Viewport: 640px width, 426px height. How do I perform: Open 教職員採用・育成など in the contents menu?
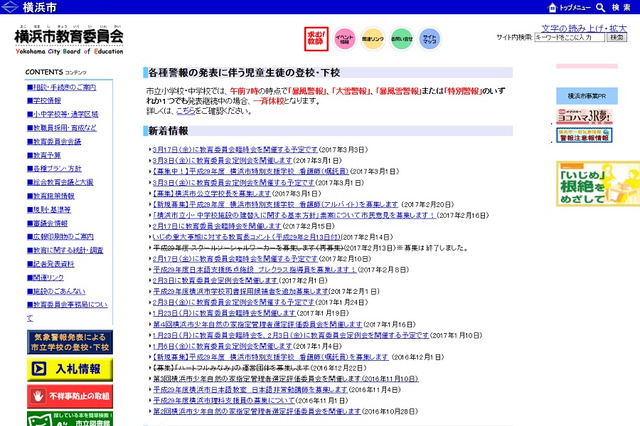click(x=62, y=128)
